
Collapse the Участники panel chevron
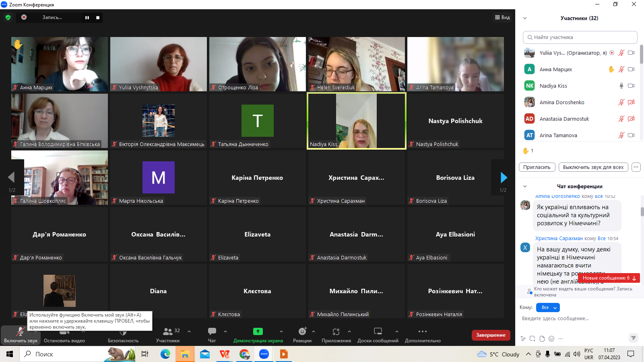pyautogui.click(x=525, y=18)
